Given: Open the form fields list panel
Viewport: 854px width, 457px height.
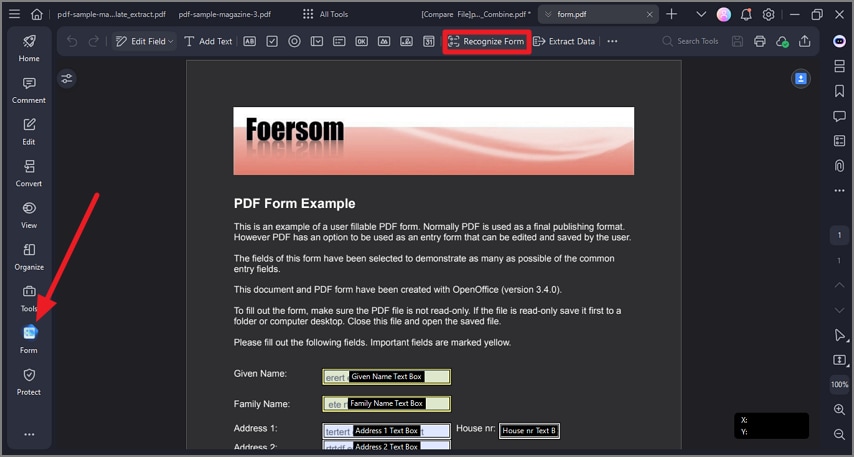Looking at the screenshot, I should coord(839,141).
